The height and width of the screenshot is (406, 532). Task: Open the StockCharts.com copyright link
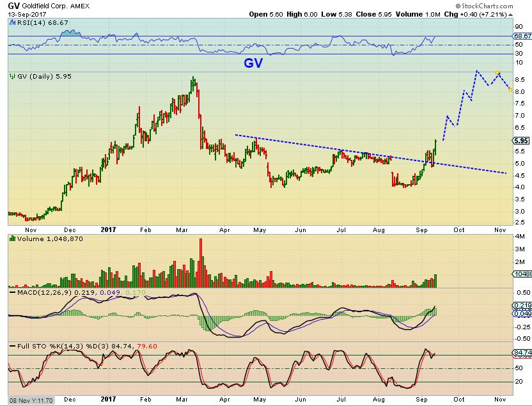click(484, 6)
